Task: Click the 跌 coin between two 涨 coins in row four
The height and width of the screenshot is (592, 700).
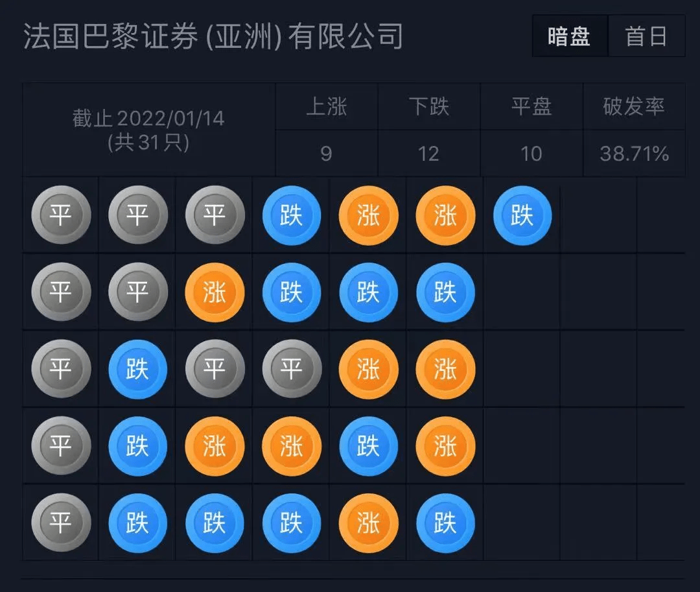Action: point(367,446)
